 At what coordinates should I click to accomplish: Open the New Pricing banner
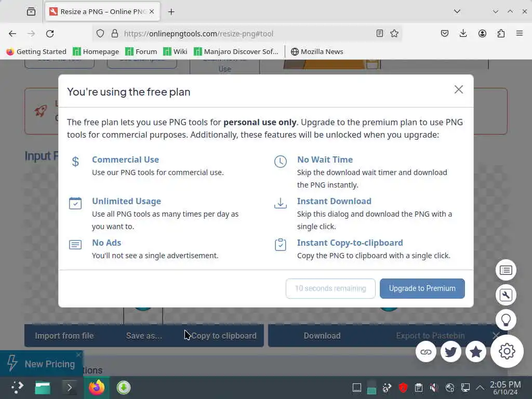(42, 364)
